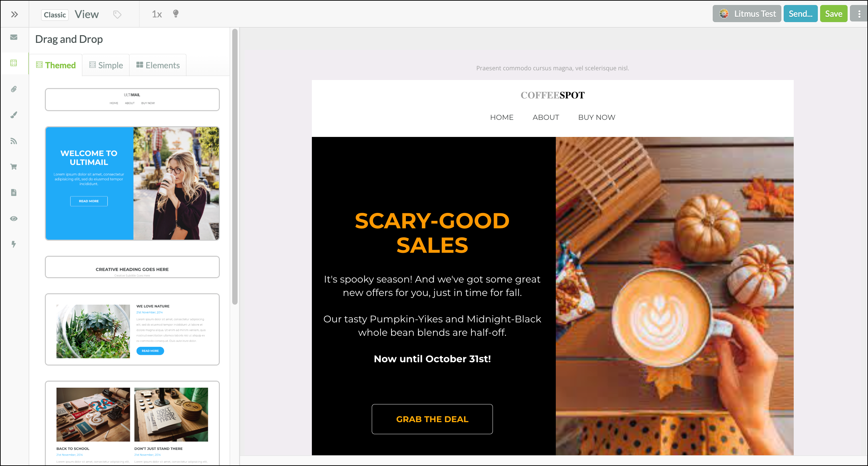The height and width of the screenshot is (466, 868).
Task: Open the envelope mail icon in sidebar
Action: 14,37
